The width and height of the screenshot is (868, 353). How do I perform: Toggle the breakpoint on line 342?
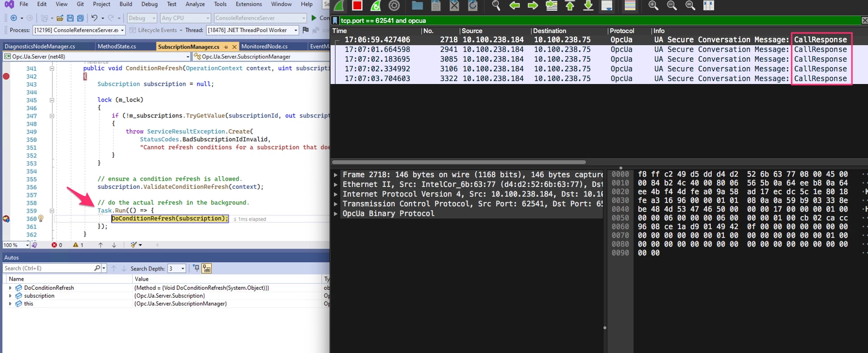tap(6, 76)
